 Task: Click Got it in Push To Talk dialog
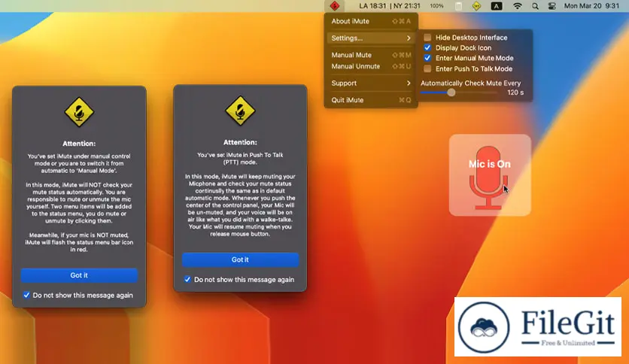click(240, 259)
